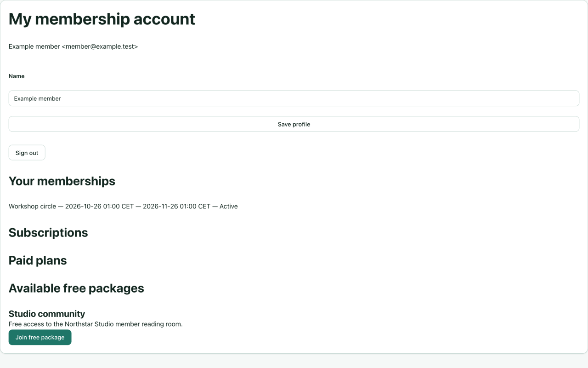Viewport: 588px width, 368px height.
Task: Click the 'Subscriptions' heading
Action: [48, 233]
